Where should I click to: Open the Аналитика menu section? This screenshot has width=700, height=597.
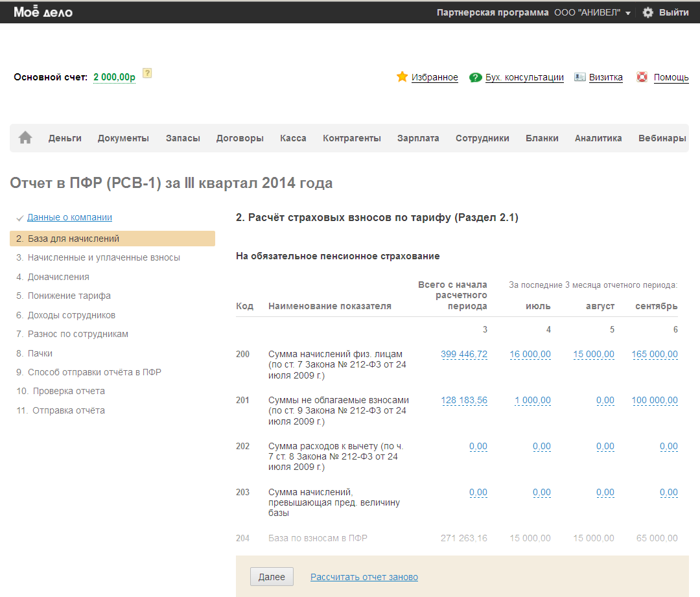point(598,138)
